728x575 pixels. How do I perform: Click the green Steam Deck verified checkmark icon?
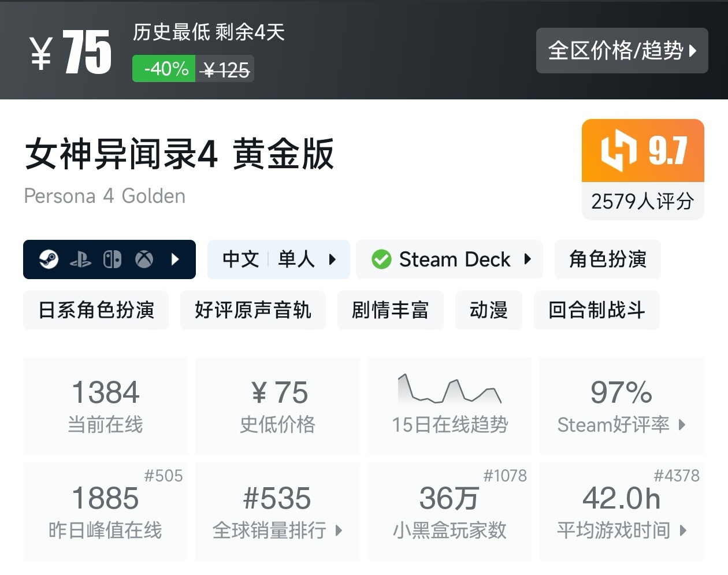click(381, 259)
